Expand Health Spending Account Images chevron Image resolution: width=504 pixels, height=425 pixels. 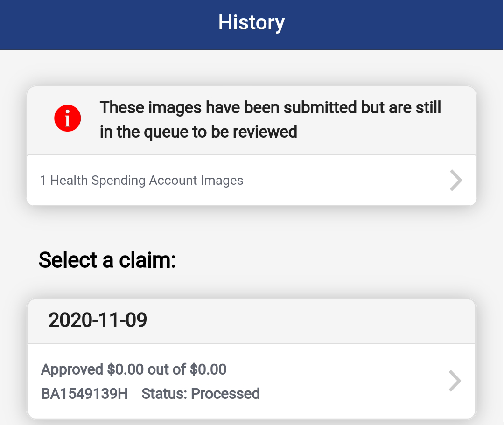[x=456, y=180]
